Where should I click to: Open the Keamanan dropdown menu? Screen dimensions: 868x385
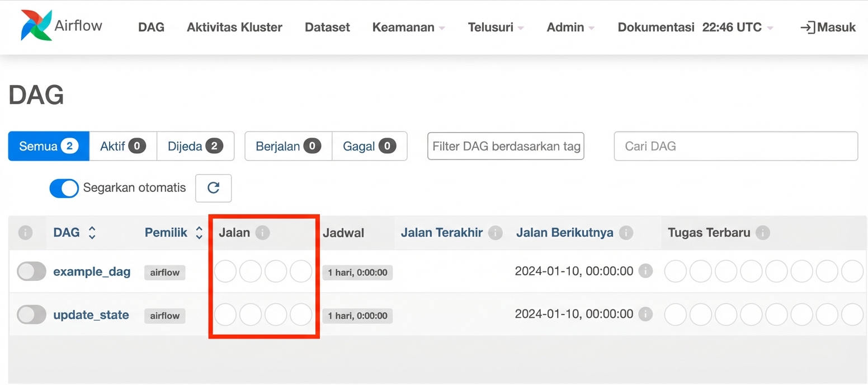tap(409, 27)
